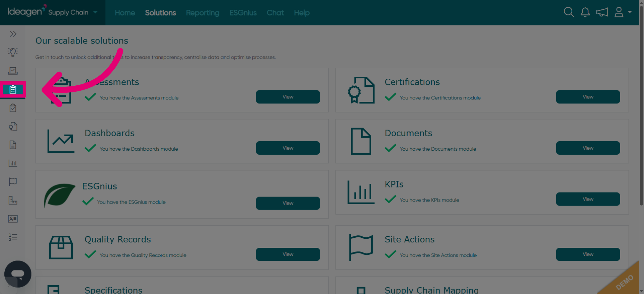
Task: View the ESGnius module
Action: coord(288,203)
